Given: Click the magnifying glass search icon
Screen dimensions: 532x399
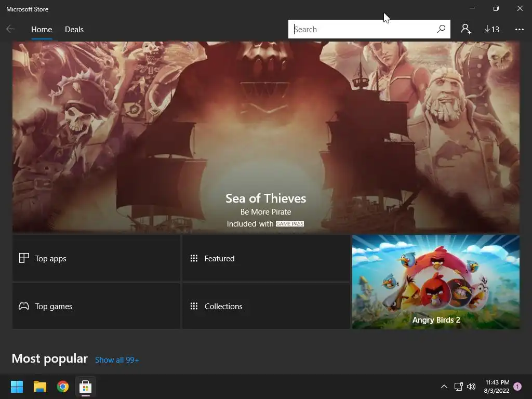Looking at the screenshot, I should (441, 29).
